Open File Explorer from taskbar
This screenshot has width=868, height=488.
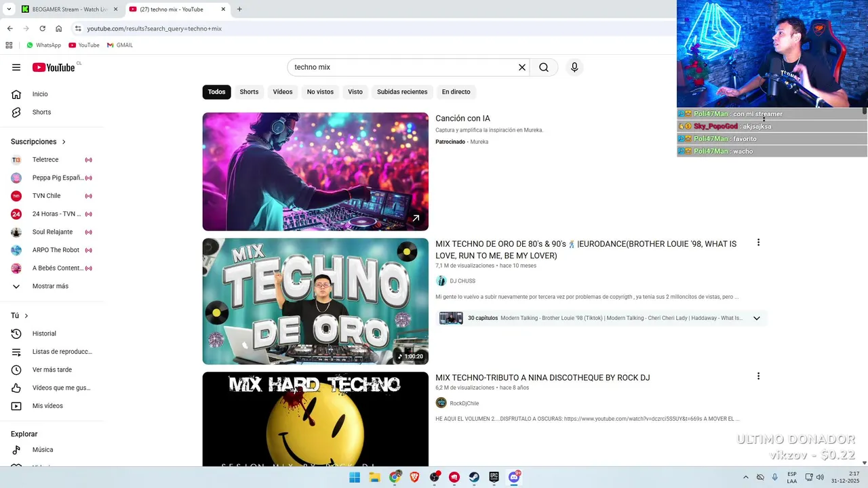coord(374,477)
